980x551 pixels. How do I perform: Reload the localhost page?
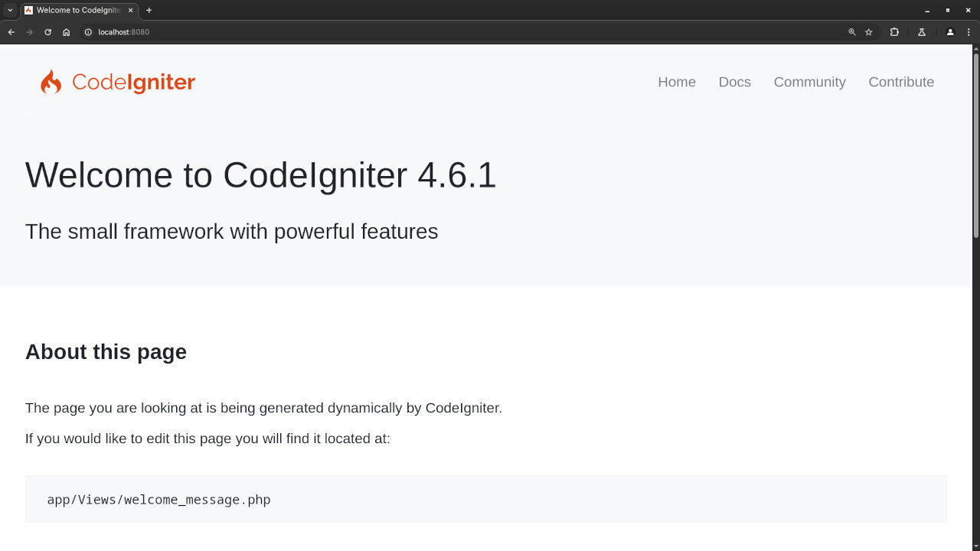click(47, 32)
